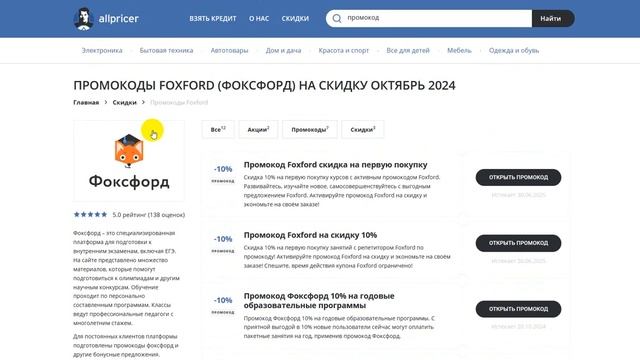Open the allpricer home text link
640x360 pixels.
pos(119,18)
